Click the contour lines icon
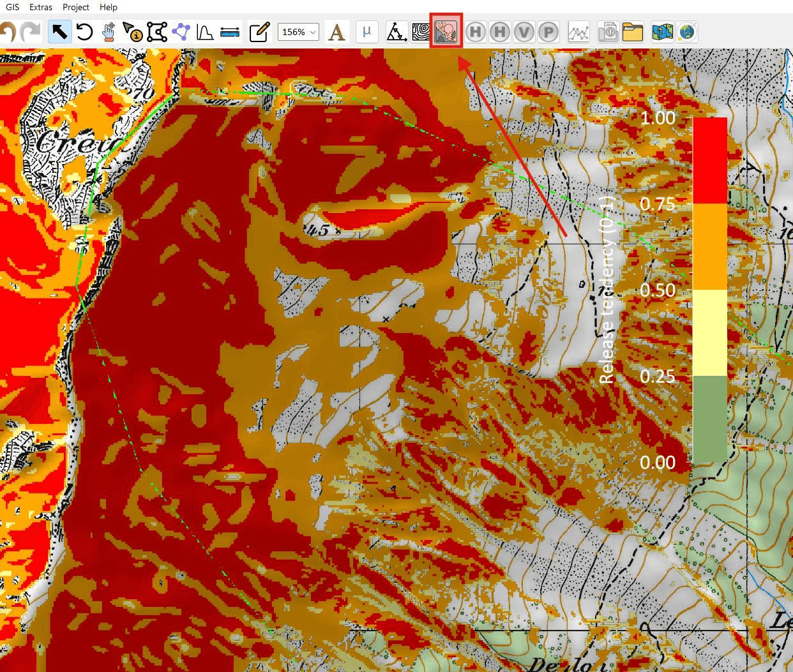Viewport: 793px width, 672px height. point(421,31)
